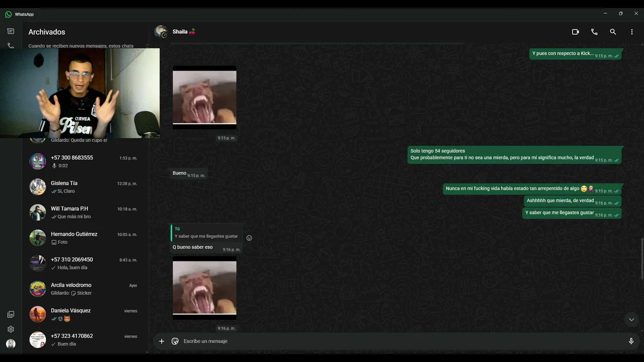The width and height of the screenshot is (644, 362).
Task: Click the avatar of Daniela Vásquez
Action: [x=38, y=314]
